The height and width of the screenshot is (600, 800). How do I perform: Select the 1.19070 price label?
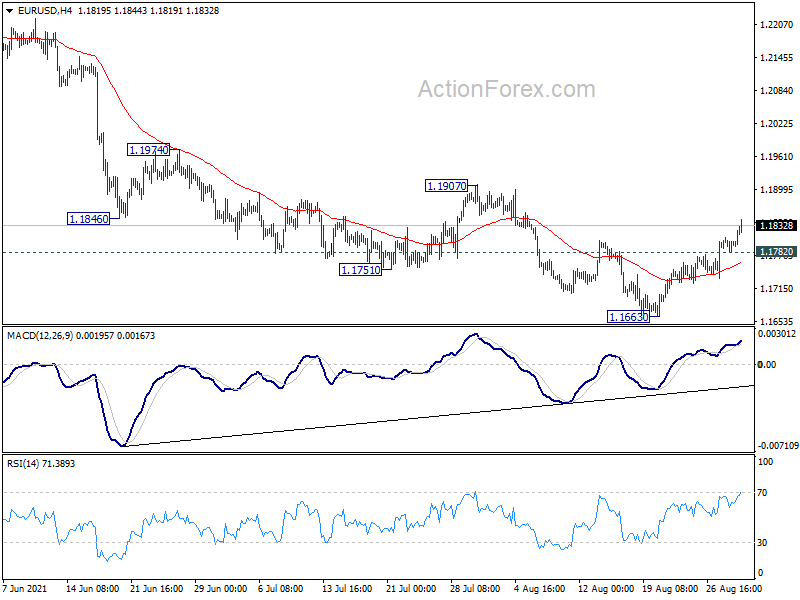pyautogui.click(x=446, y=186)
